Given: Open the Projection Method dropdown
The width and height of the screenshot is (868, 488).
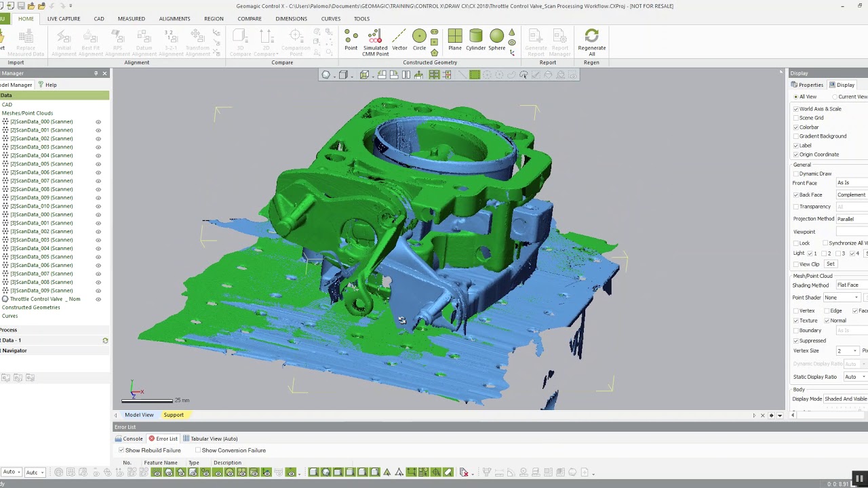Looking at the screenshot, I should click(852, 219).
